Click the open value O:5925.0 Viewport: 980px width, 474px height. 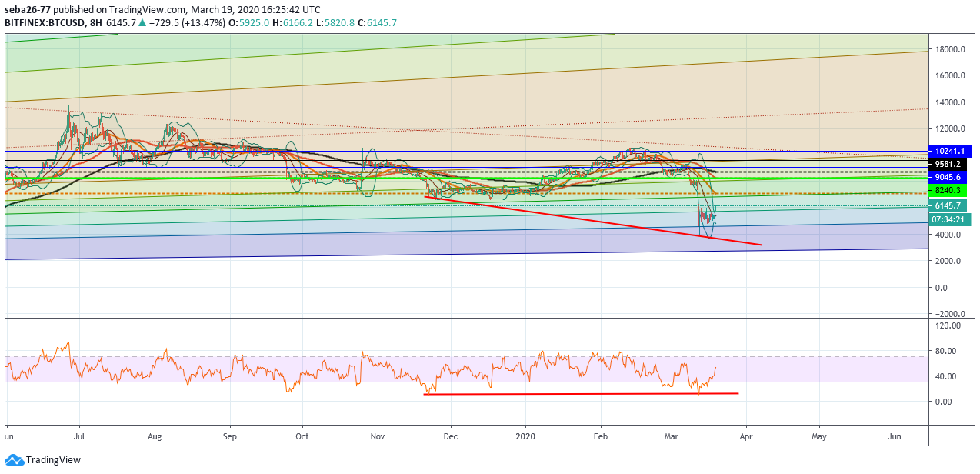249,23
